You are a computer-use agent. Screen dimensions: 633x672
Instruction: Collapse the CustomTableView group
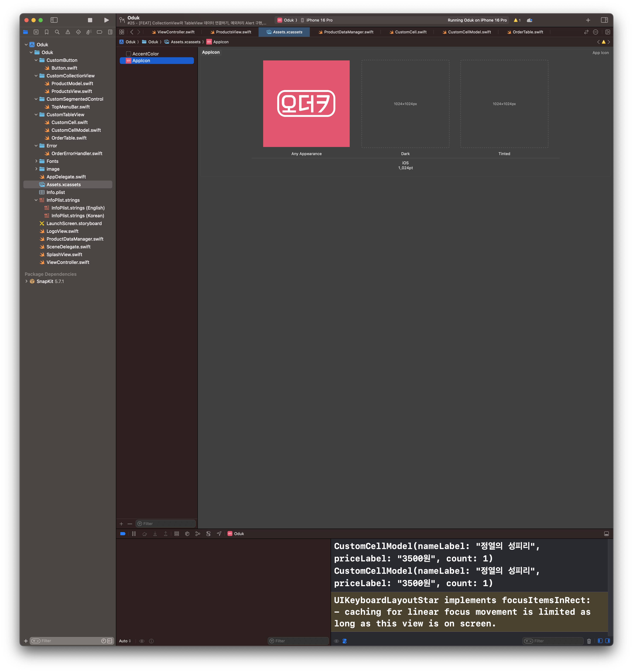(x=36, y=115)
